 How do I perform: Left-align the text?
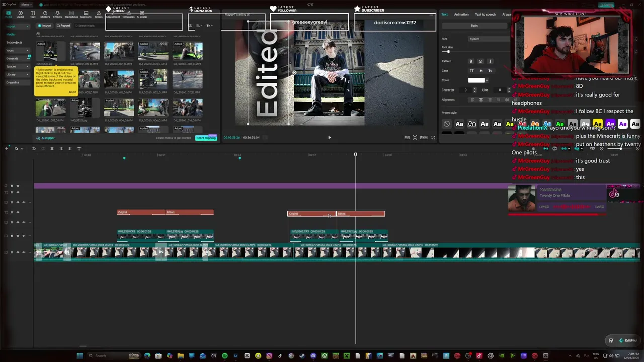(472, 100)
